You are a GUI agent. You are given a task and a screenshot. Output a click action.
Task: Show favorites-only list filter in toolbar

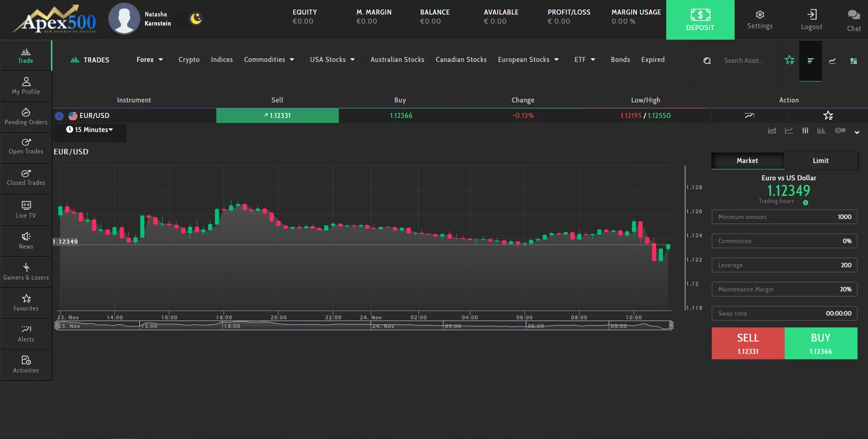coord(789,60)
